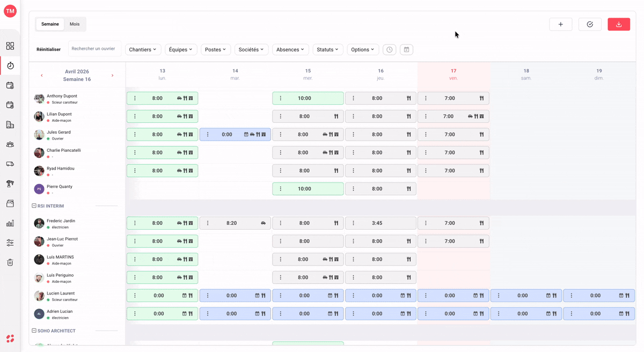
Task: Click Luis Periguino's 8:00 Thursday entry
Action: pos(380,277)
